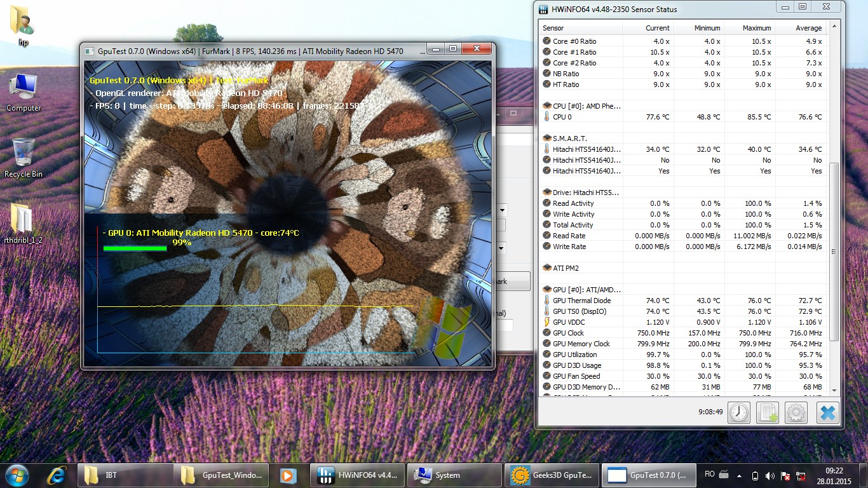Click the lightning bolt icon beside GPU VDDC
This screenshot has height=488, width=868.
(546, 322)
